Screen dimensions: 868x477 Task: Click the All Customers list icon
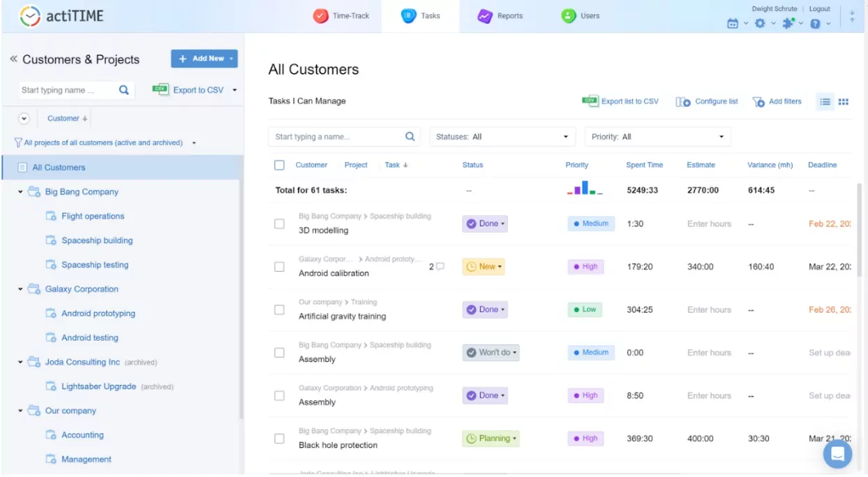pos(22,168)
